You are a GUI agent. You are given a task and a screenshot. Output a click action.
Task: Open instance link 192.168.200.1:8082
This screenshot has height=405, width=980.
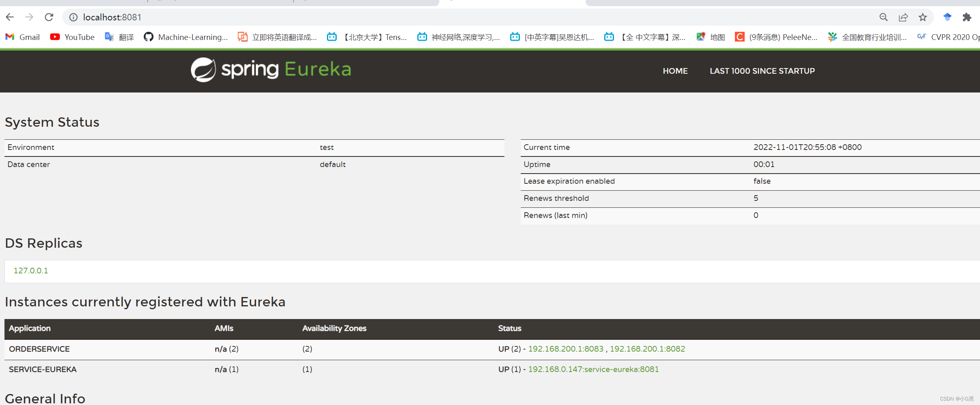647,349
